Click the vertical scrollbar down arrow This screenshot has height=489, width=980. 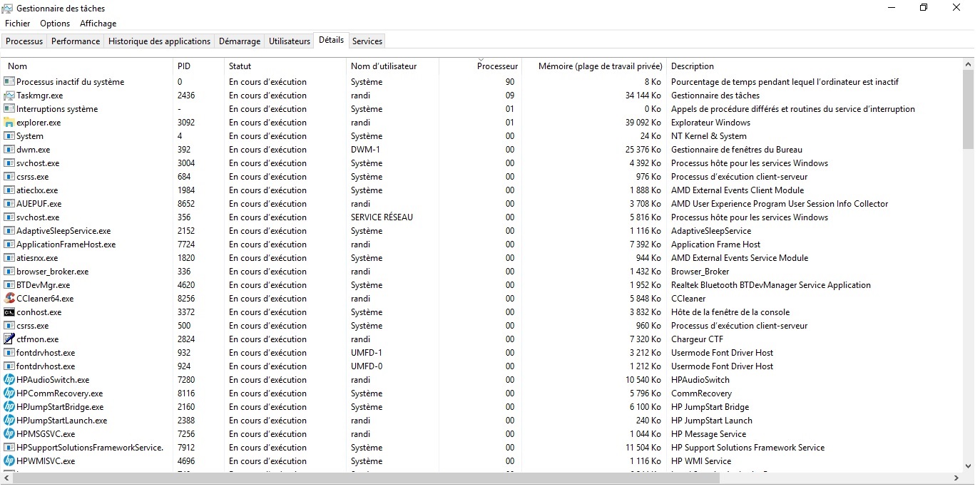(968, 466)
